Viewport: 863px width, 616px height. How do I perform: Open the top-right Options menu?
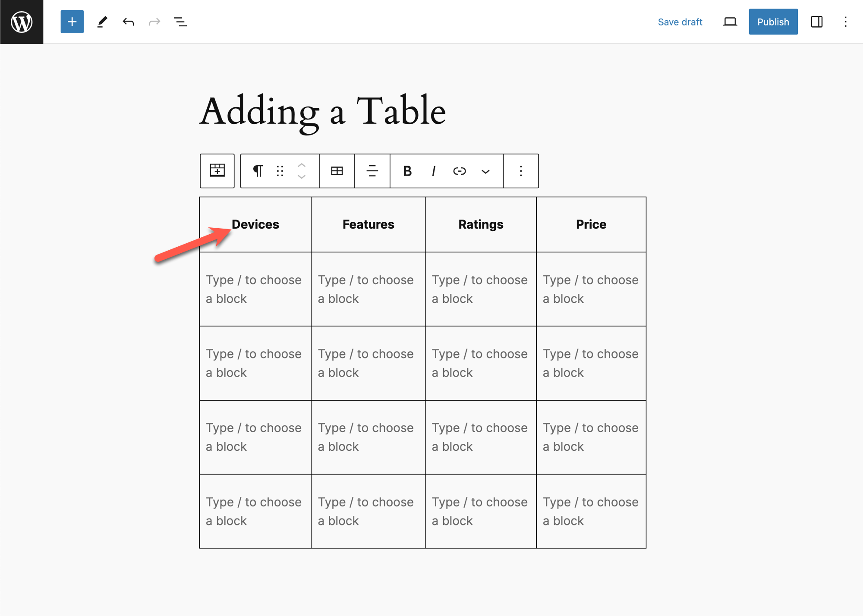coord(845,22)
